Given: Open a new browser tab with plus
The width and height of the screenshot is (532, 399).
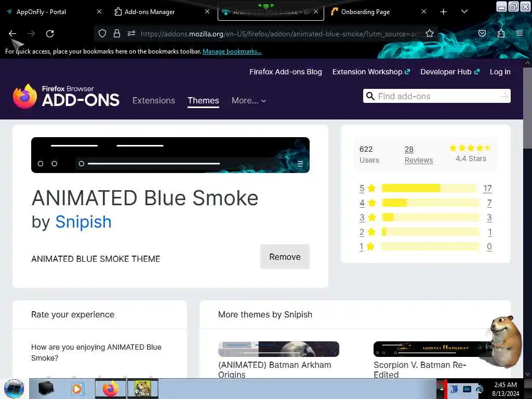Looking at the screenshot, I should coord(444,12).
